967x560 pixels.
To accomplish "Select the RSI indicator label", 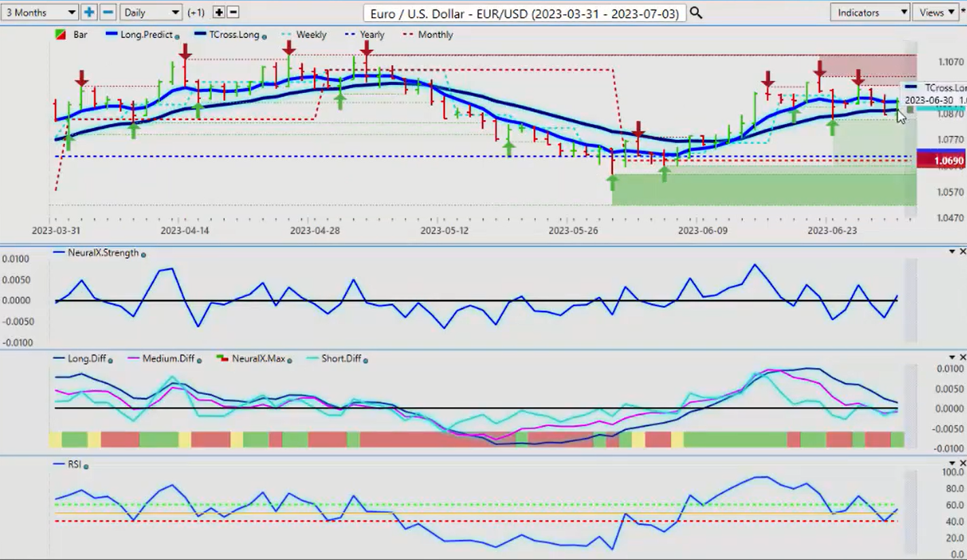I will (75, 464).
